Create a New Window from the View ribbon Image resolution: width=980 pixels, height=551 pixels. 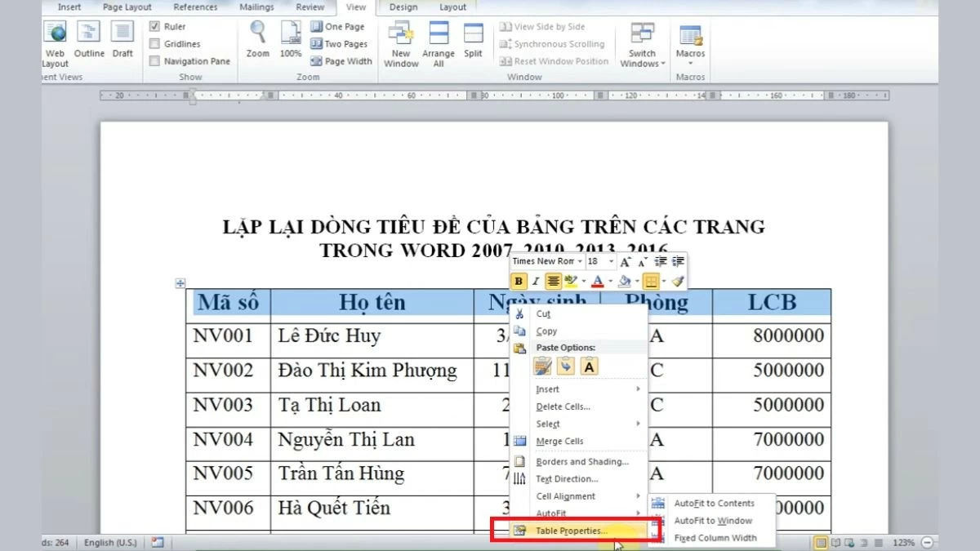click(400, 42)
